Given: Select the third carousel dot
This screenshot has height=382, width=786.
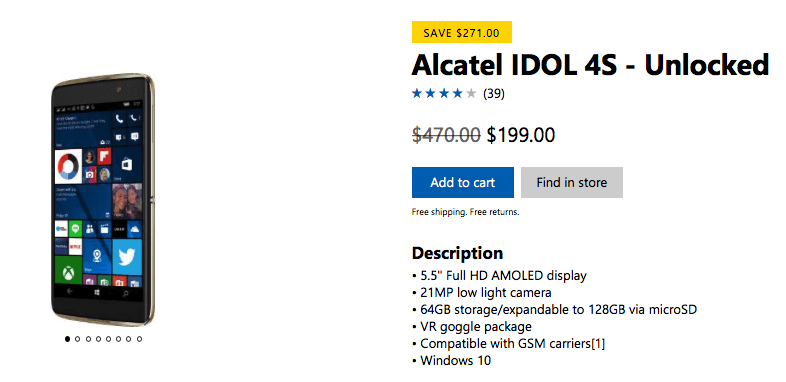Looking at the screenshot, I should click(x=88, y=339).
